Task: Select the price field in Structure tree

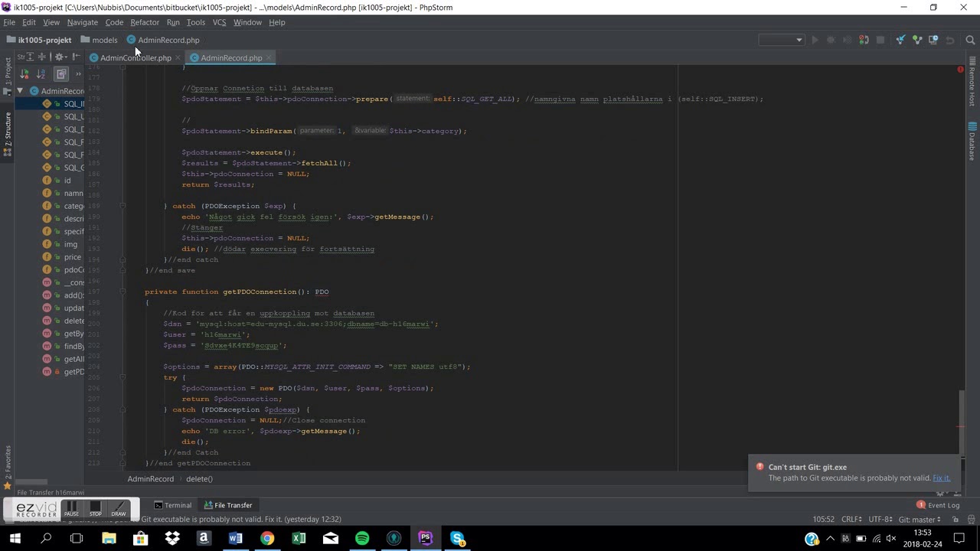Action: pyautogui.click(x=63, y=257)
